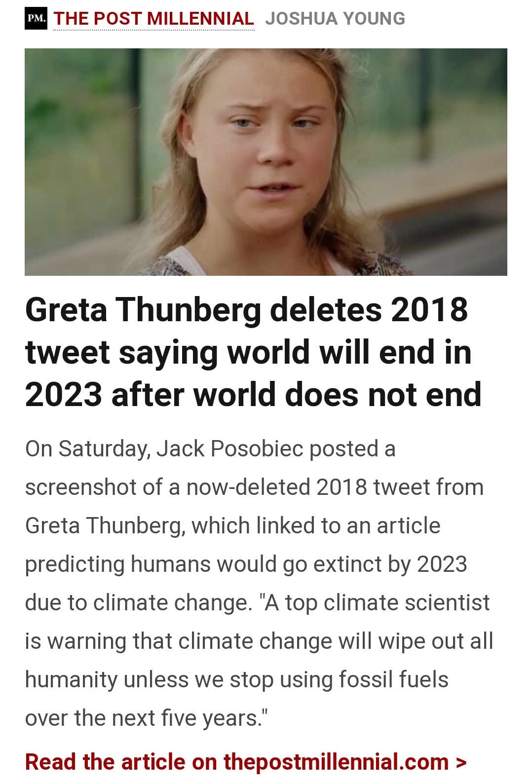532x784 pixels.
Task: Click the black PM logo icon
Action: pos(36,18)
